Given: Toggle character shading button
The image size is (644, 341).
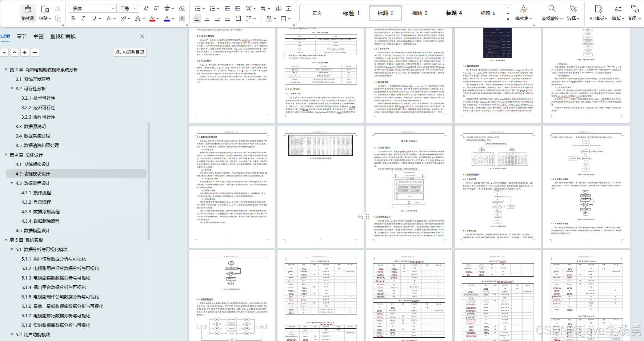Looking at the screenshot, I should (x=182, y=19).
